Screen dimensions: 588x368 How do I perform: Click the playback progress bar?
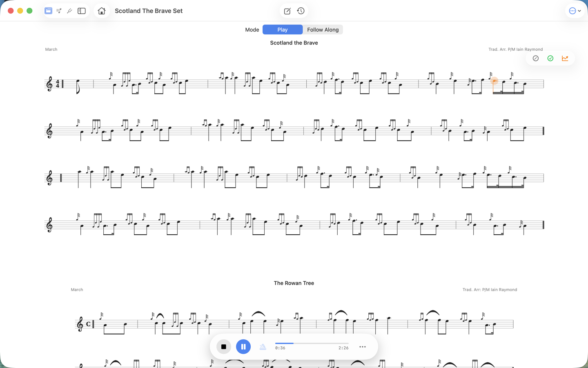[x=312, y=343]
